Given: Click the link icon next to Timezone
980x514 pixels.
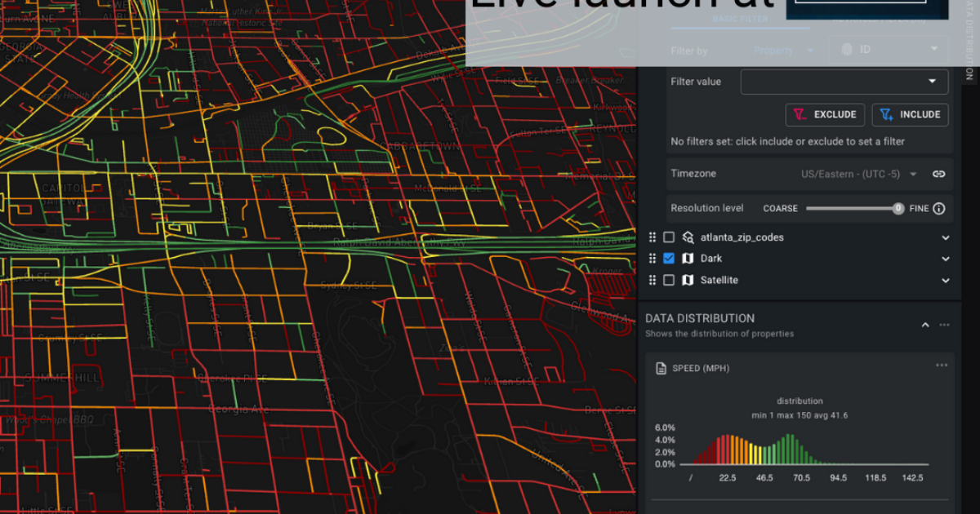Looking at the screenshot, I should (938, 174).
